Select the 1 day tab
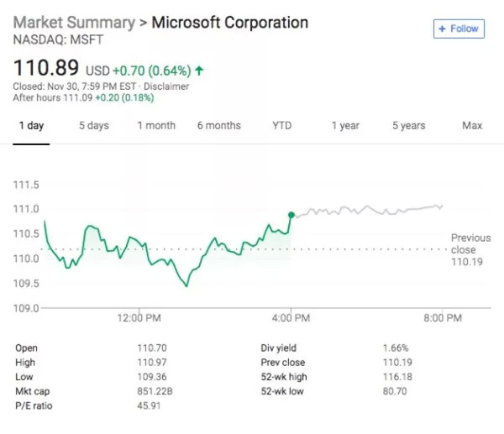This screenshot has width=504, height=434. (x=31, y=126)
